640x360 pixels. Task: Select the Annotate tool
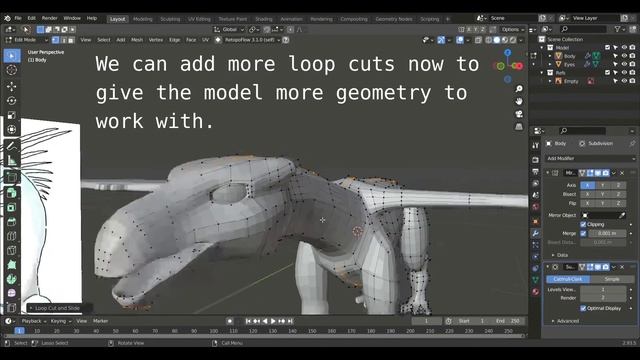[11, 146]
